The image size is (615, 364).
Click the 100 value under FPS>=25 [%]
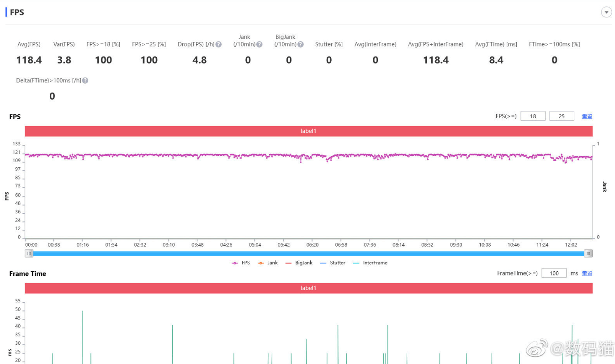click(149, 60)
